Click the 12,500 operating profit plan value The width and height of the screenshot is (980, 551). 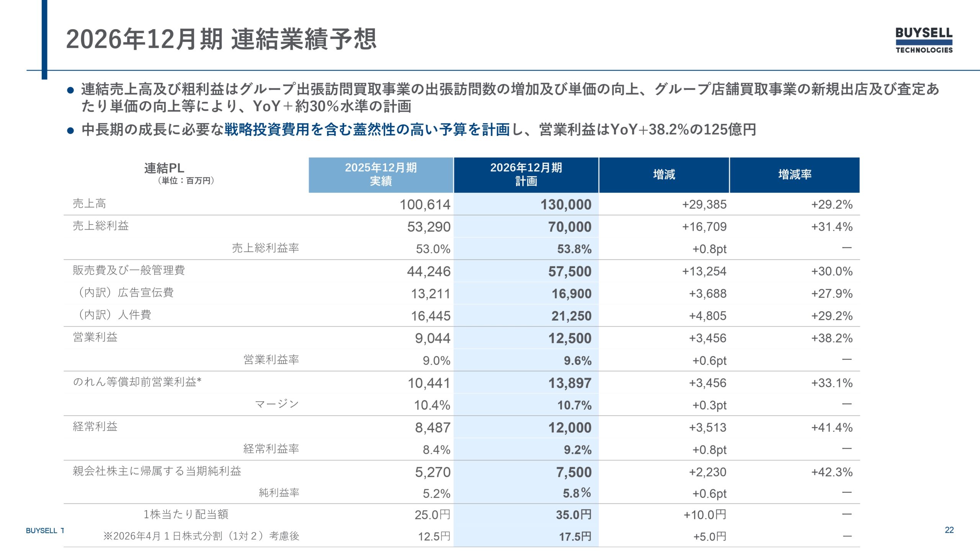(x=570, y=338)
